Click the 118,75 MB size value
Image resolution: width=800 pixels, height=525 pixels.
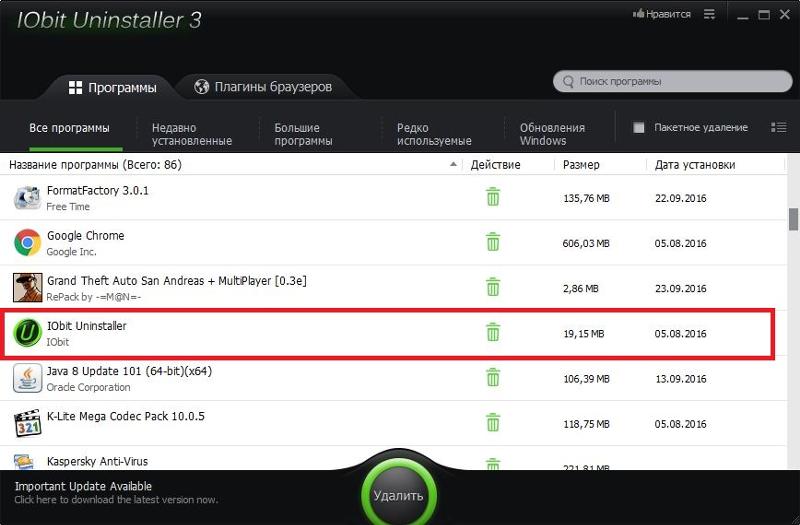click(x=586, y=424)
